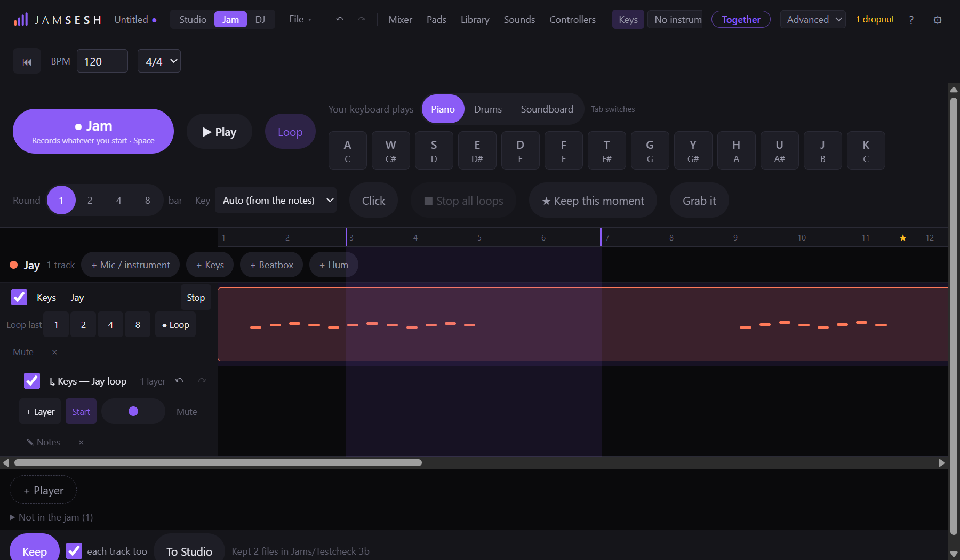This screenshot has width=960, height=560.
Task: Click the Grab it button
Action: tap(699, 201)
